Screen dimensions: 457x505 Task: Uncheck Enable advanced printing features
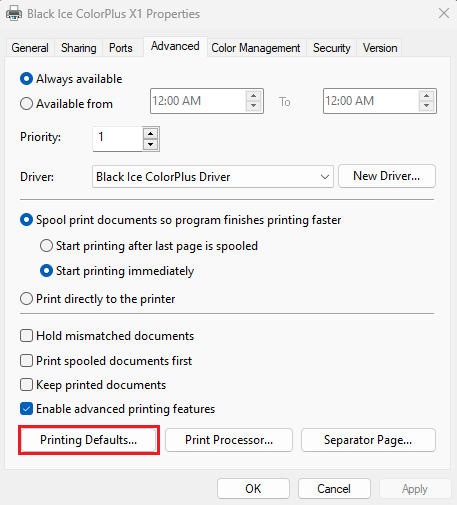26,409
